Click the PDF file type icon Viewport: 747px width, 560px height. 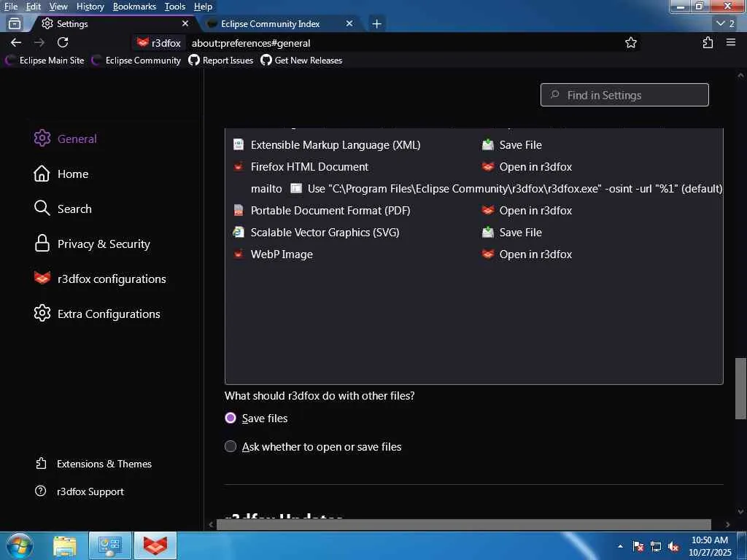(x=239, y=211)
